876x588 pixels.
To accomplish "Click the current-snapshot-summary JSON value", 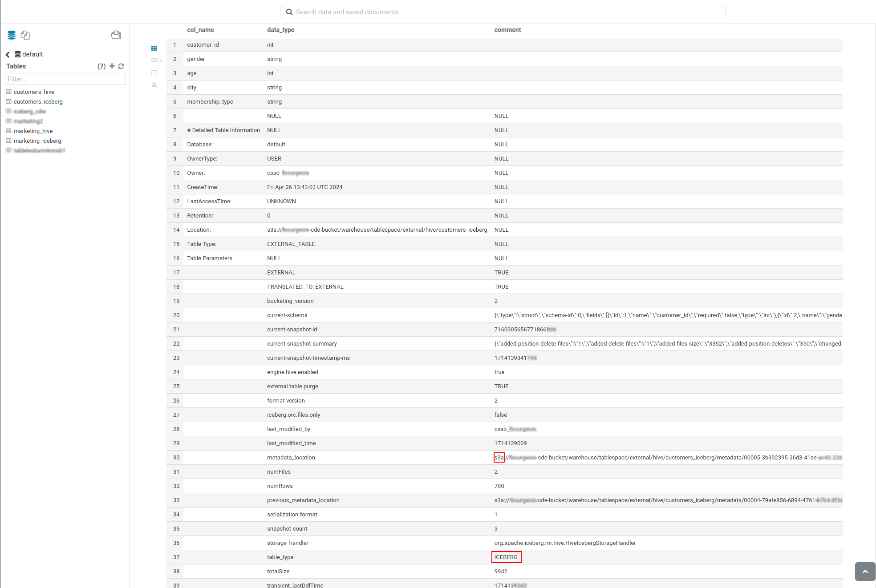I will [x=668, y=344].
